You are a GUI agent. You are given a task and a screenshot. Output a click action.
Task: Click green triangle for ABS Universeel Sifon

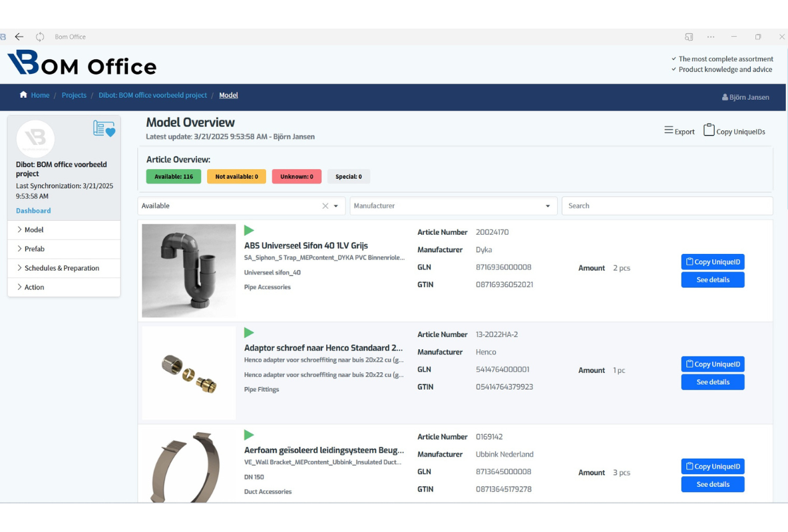click(249, 230)
